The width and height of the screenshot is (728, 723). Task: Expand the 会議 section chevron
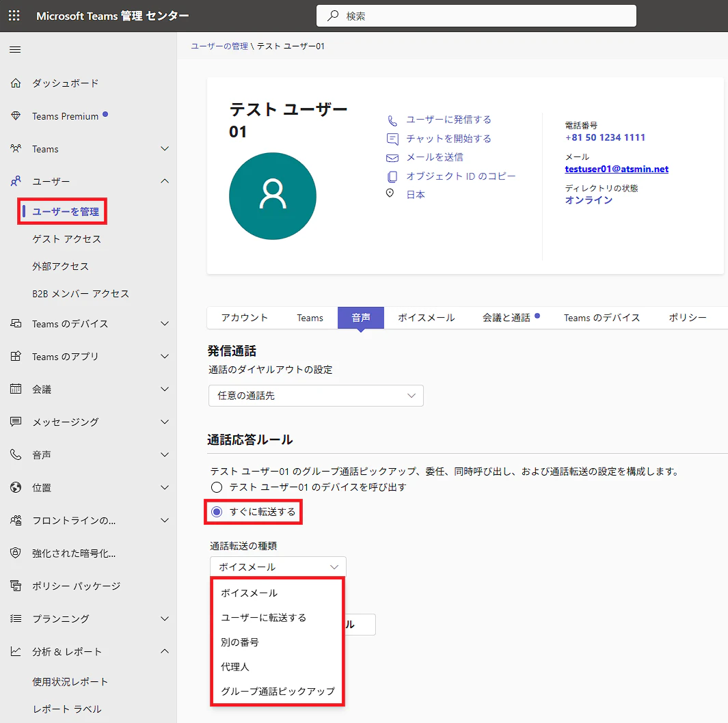(164, 389)
